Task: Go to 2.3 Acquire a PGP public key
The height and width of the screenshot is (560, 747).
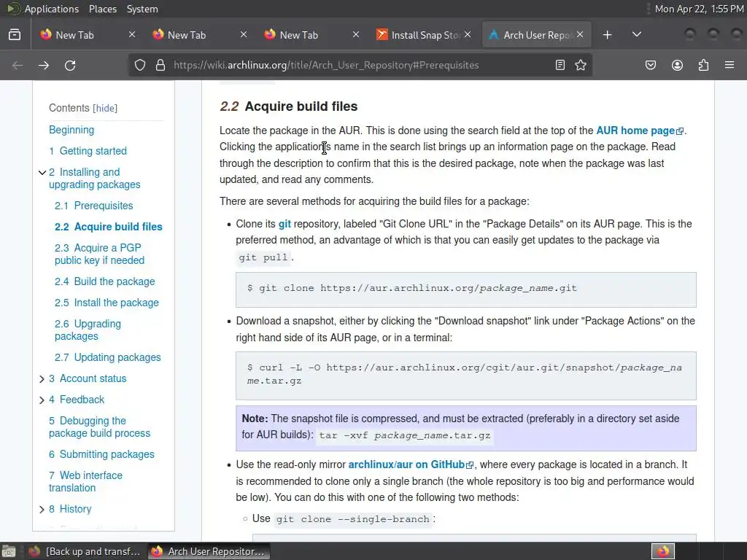Action: (x=99, y=254)
